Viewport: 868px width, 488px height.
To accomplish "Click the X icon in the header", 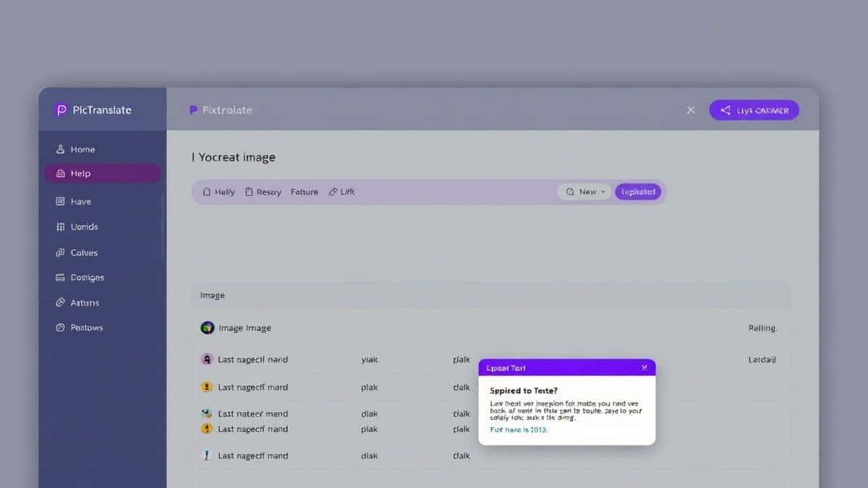I will [691, 110].
